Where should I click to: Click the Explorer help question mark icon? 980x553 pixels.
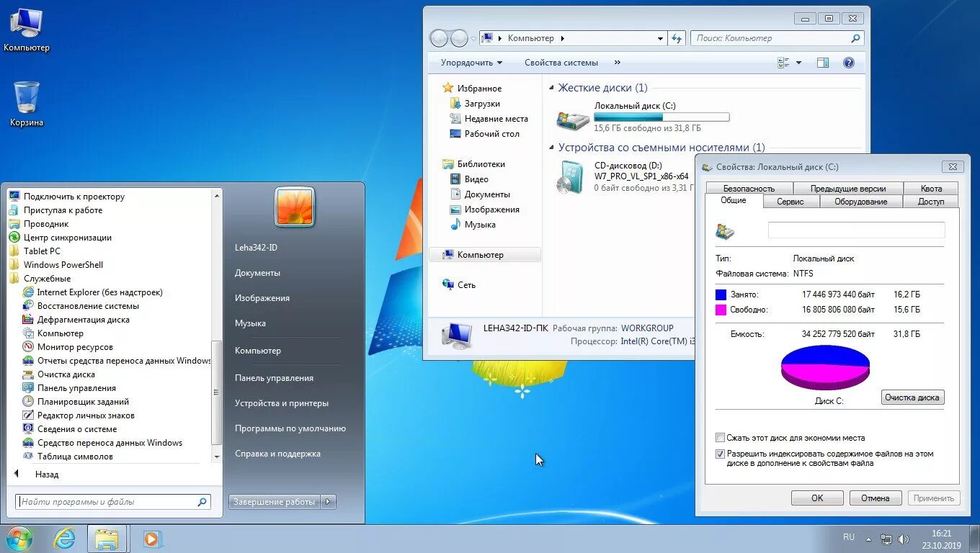click(849, 63)
